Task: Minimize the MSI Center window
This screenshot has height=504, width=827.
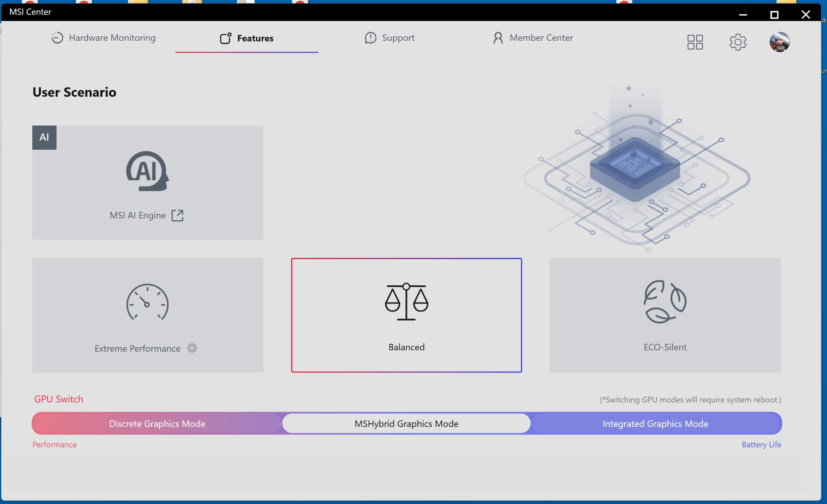Action: pos(743,15)
